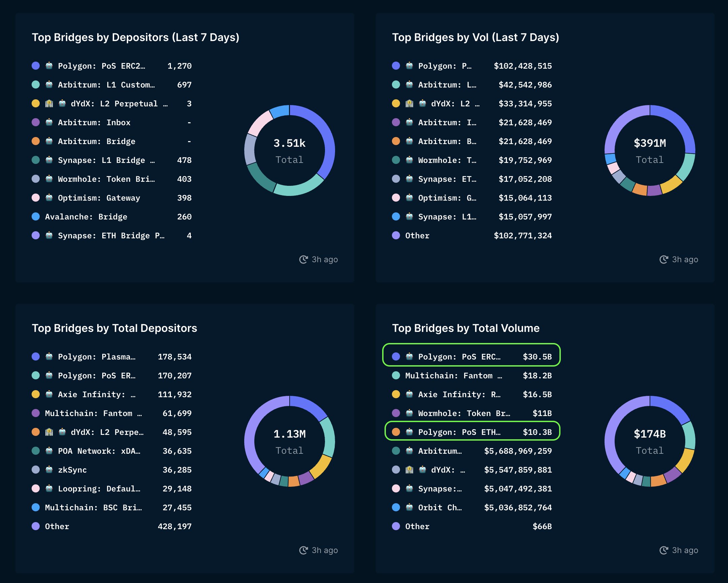Click the robot icon next to zkSync
The width and height of the screenshot is (728, 583).
pos(49,470)
